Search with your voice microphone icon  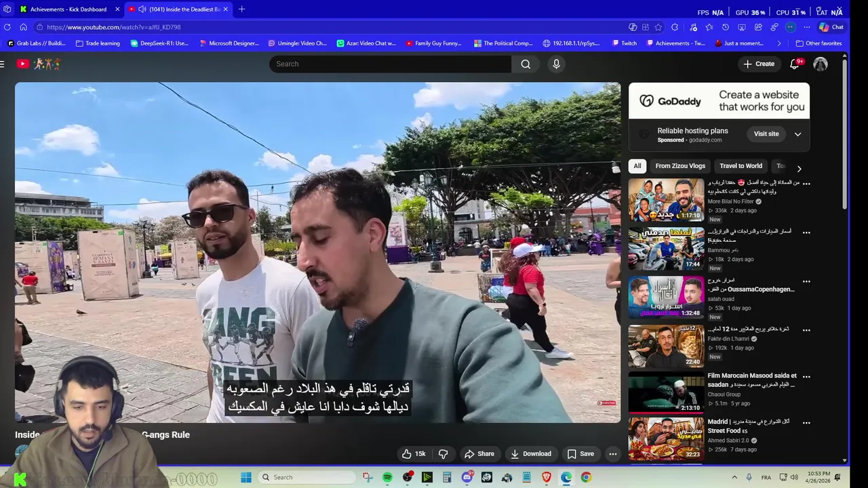pyautogui.click(x=556, y=64)
